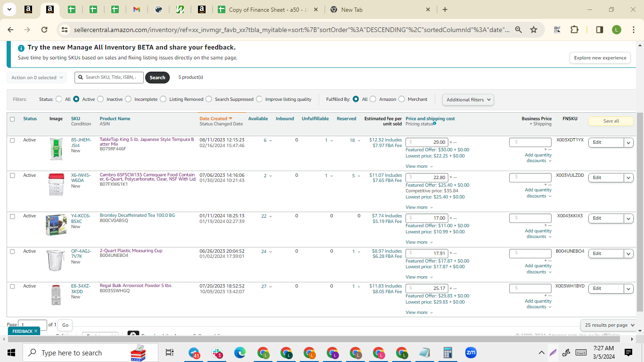Open Edit dropdown arrow for Regal Arrowroot Powder
The height and width of the screenshot is (362, 644).
click(628, 288)
